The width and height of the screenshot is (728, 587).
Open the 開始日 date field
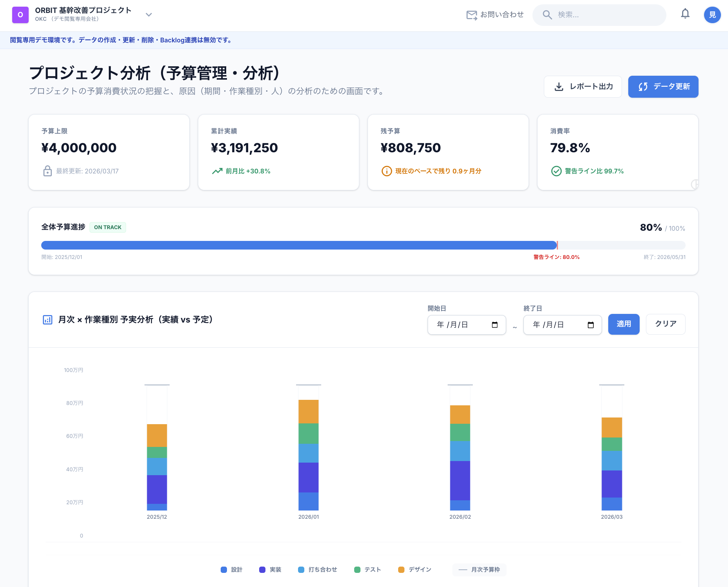point(459,325)
